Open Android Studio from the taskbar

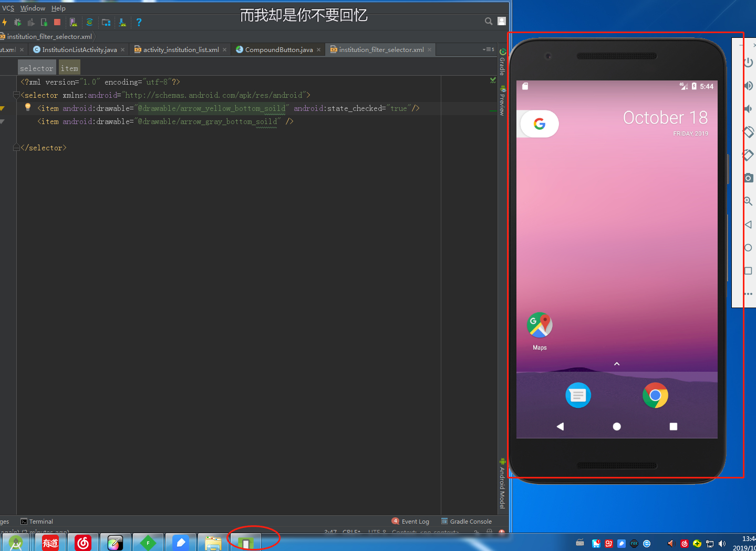point(16,543)
